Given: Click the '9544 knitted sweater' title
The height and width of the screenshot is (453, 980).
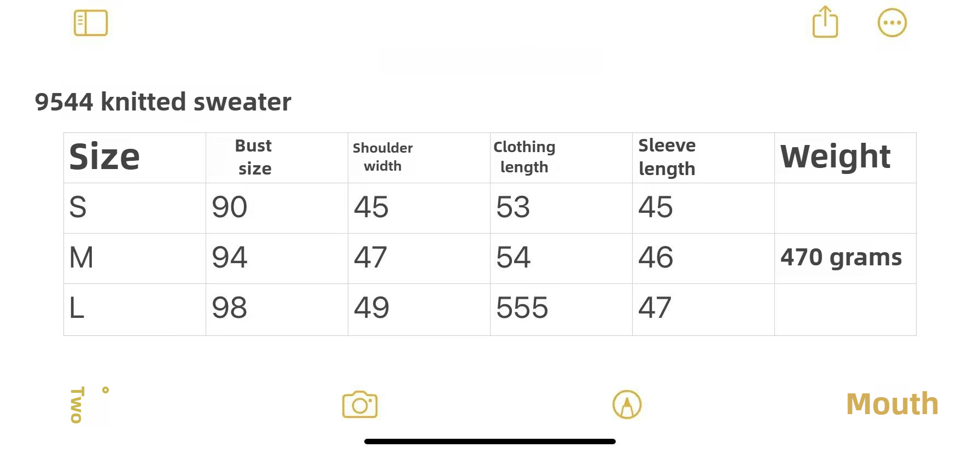Looking at the screenshot, I should coord(163,102).
